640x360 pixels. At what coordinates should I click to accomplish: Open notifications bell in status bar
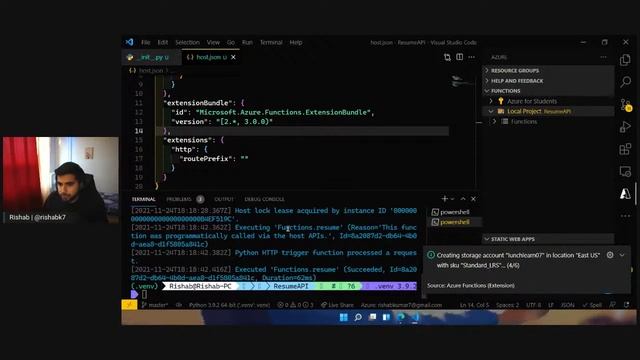coord(627,305)
